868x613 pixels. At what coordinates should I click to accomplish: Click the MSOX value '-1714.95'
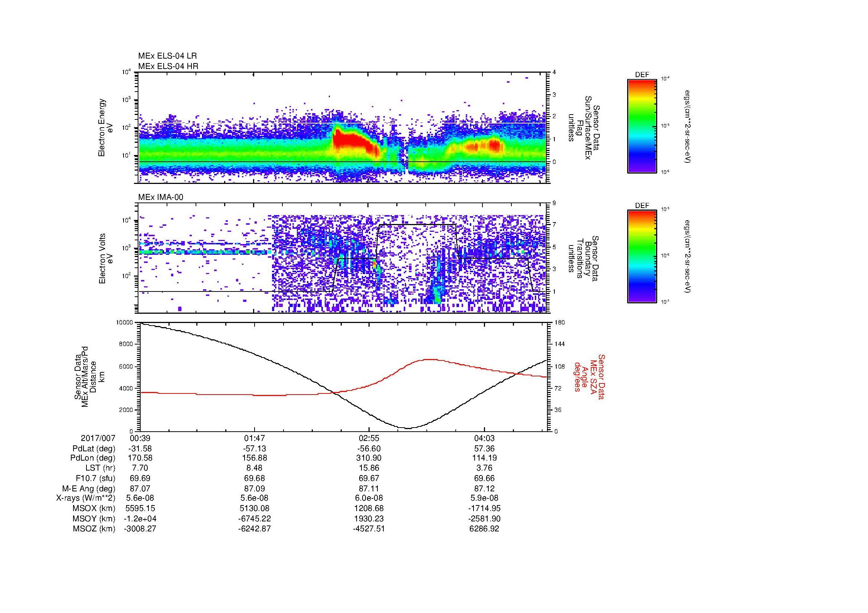click(x=484, y=508)
